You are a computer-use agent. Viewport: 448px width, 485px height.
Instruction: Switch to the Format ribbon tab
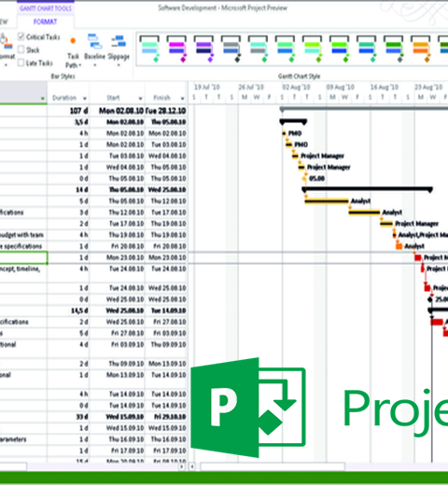coord(46,21)
